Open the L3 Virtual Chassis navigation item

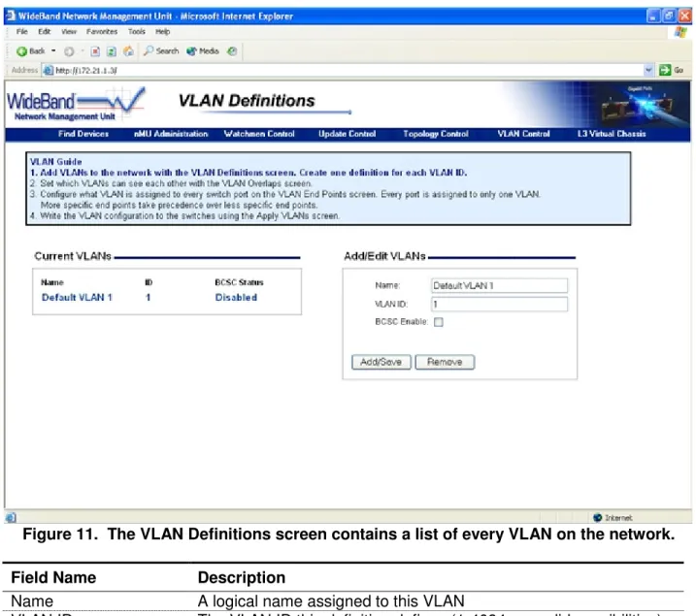pos(612,134)
